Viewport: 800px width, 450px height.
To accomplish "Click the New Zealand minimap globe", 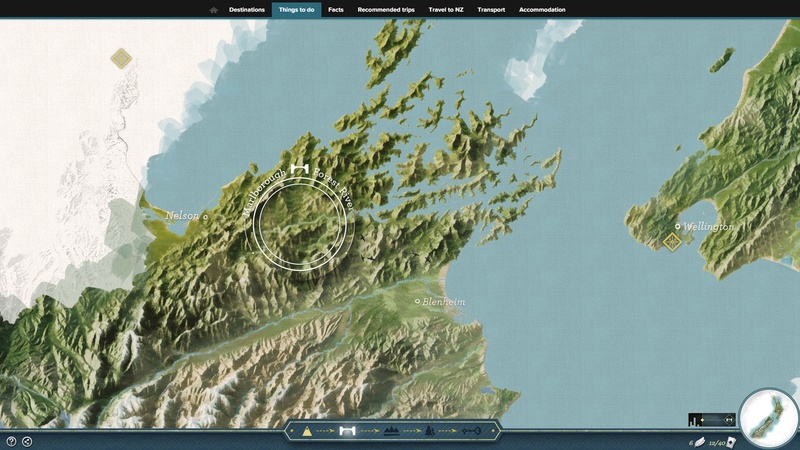I will tap(769, 419).
